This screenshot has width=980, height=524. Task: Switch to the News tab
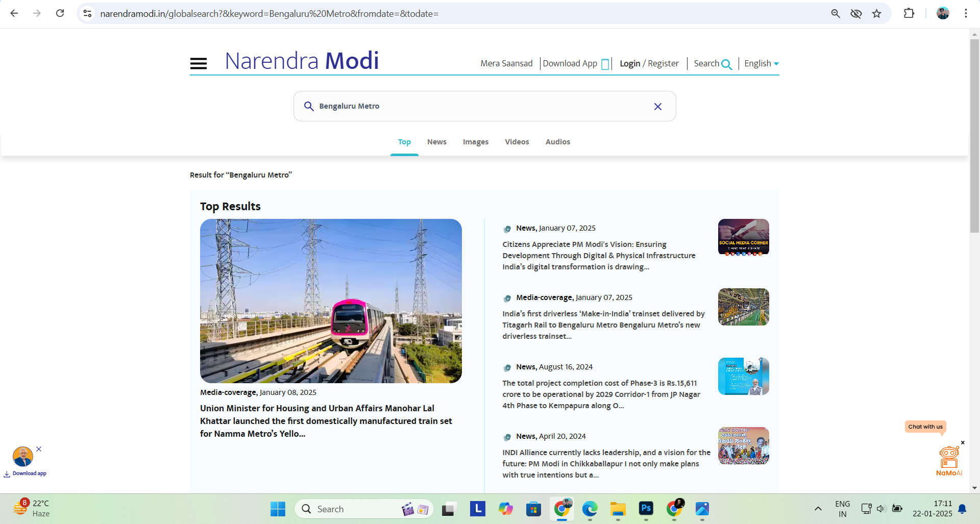[x=436, y=142]
